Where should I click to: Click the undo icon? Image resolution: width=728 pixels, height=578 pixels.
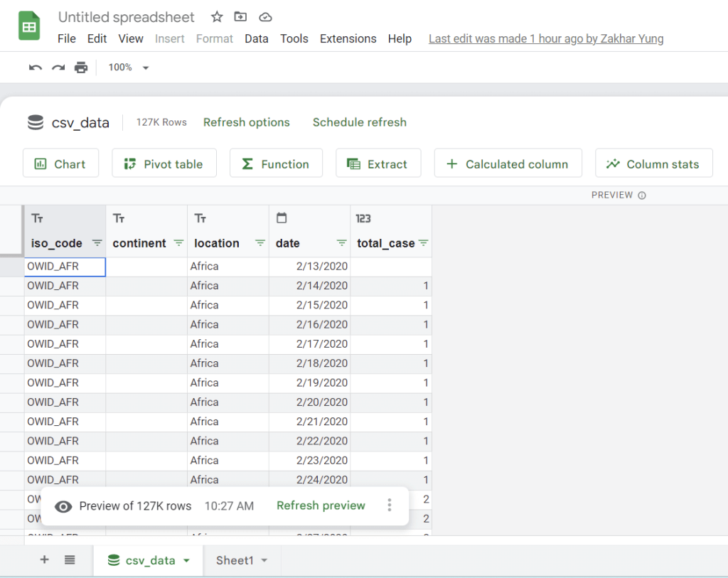pos(36,67)
